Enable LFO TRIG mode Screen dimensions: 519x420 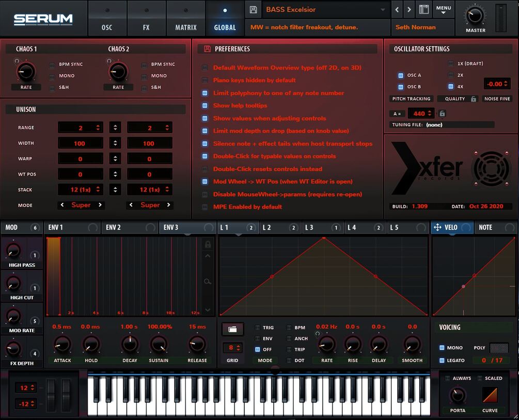click(x=258, y=328)
